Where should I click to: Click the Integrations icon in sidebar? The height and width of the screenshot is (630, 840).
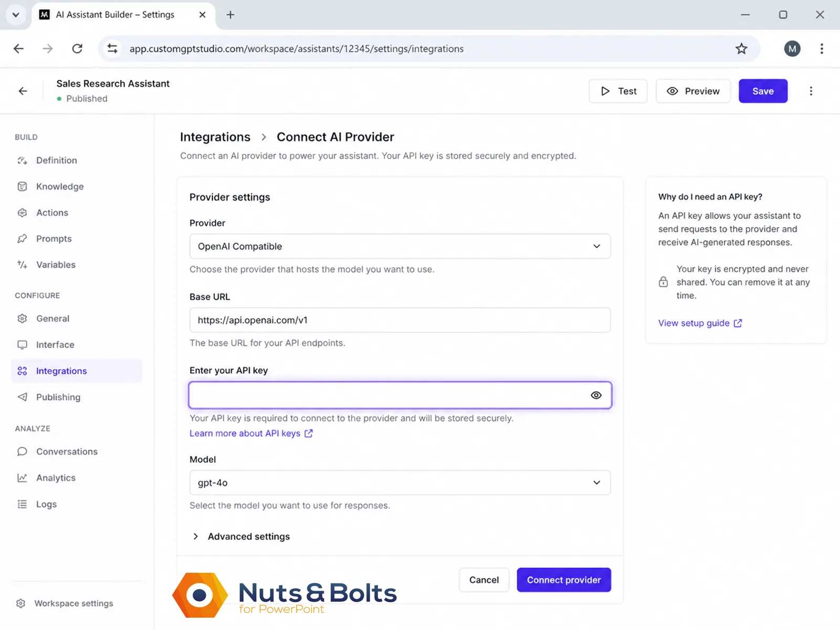click(x=22, y=371)
